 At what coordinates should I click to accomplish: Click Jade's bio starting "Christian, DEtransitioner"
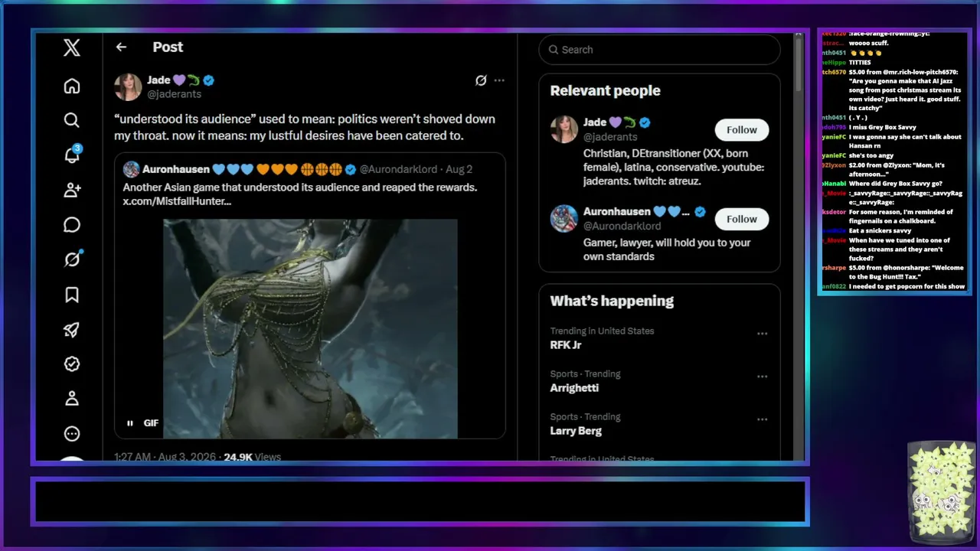pyautogui.click(x=674, y=168)
